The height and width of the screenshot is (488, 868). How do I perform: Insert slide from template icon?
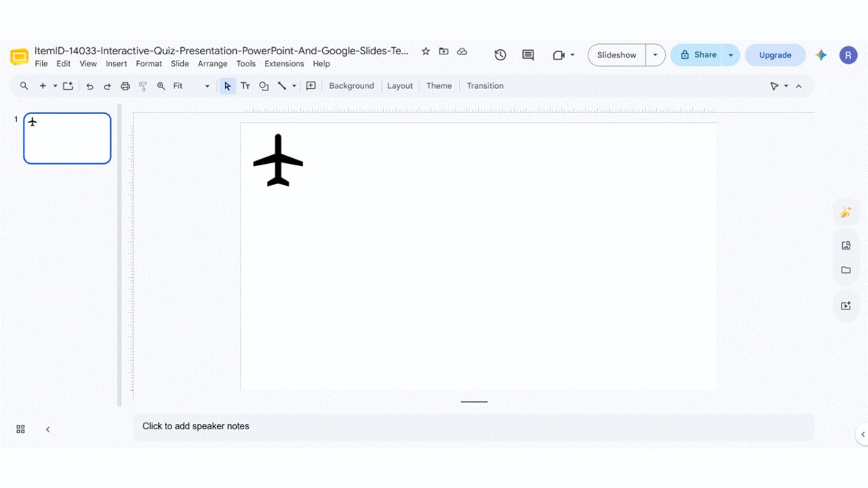tap(68, 86)
